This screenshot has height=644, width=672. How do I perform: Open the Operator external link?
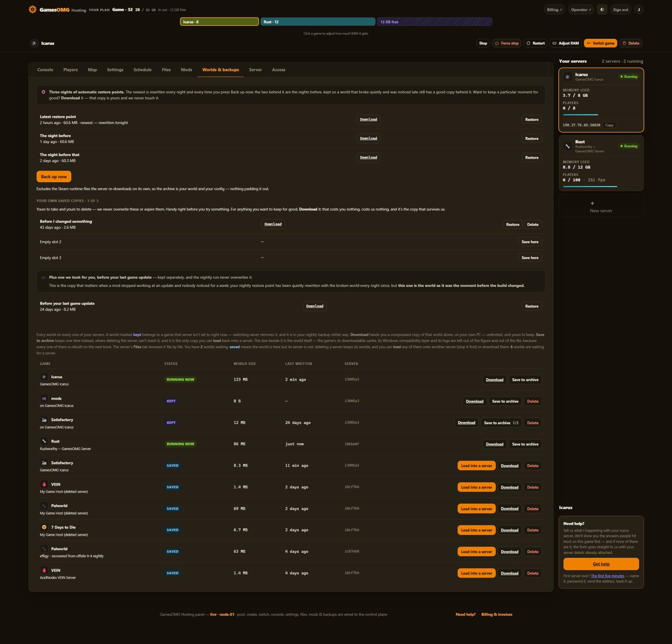pyautogui.click(x=581, y=9)
